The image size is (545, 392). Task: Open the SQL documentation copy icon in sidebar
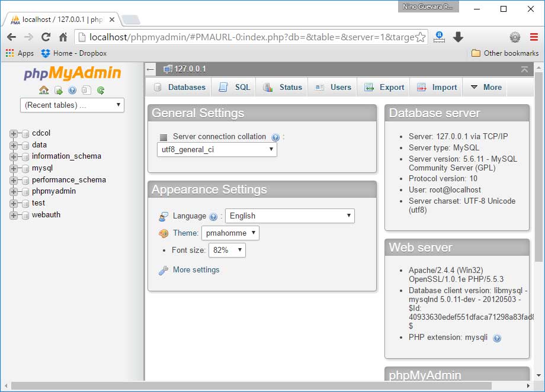[x=86, y=91]
